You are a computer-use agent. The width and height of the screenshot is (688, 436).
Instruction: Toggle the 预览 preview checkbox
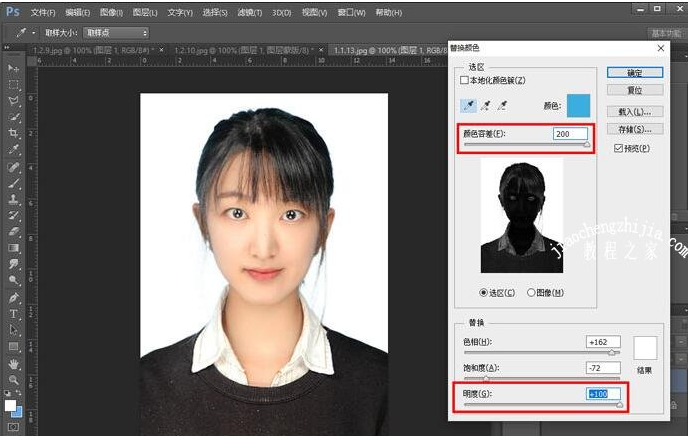(619, 148)
